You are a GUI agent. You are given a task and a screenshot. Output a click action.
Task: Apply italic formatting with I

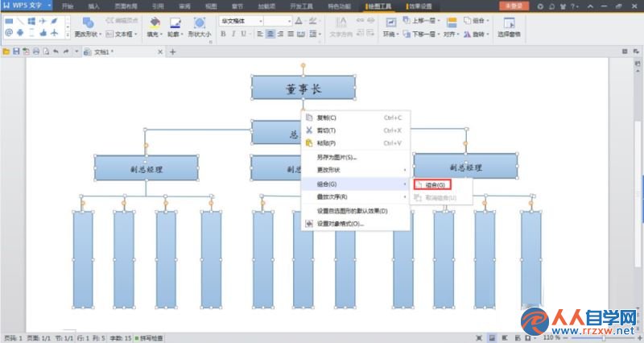point(233,34)
